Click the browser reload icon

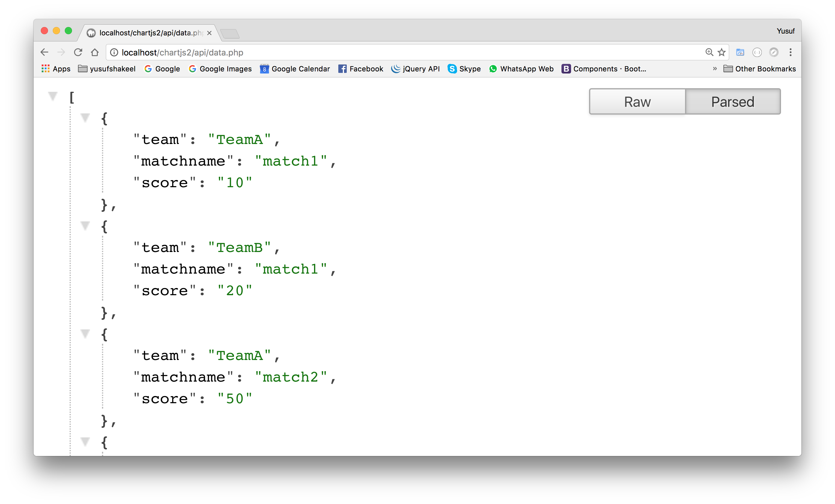pos(78,52)
